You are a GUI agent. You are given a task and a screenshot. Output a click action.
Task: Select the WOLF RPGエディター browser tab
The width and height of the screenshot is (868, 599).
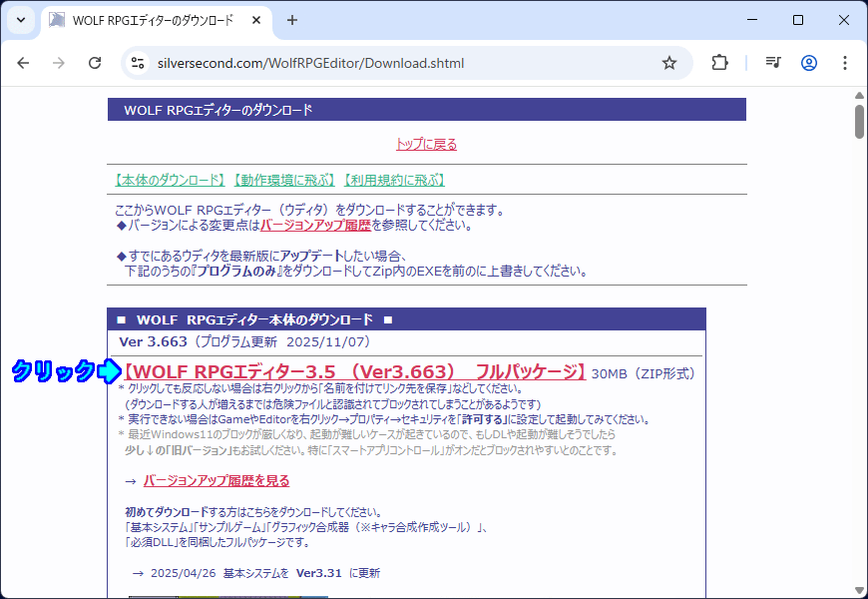150,20
